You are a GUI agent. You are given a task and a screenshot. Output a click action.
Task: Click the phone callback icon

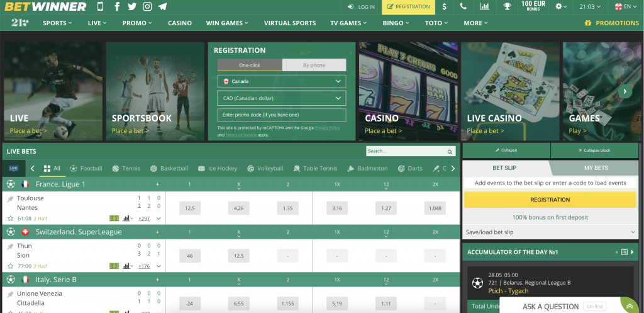coord(464,6)
